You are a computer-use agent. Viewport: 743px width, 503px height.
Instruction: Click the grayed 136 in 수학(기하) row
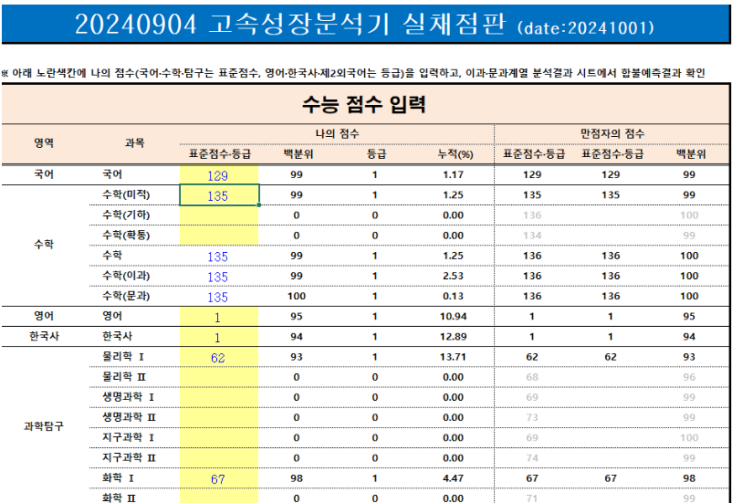point(532,216)
